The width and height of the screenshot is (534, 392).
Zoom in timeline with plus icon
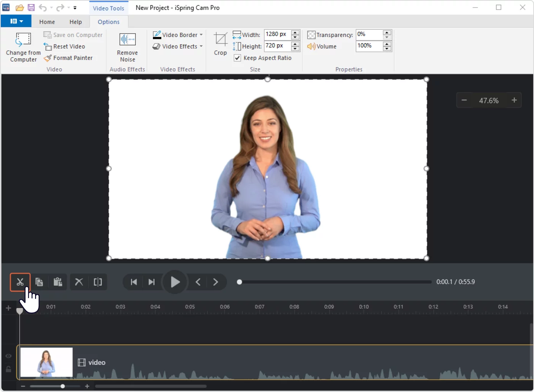pyautogui.click(x=87, y=386)
